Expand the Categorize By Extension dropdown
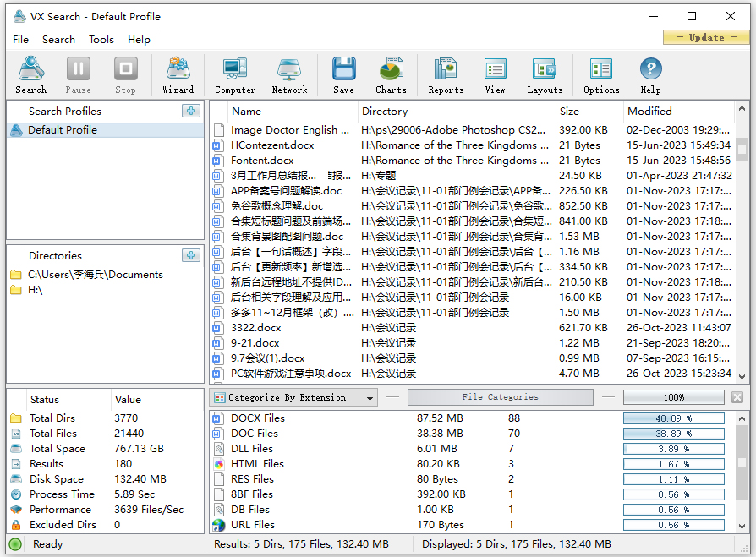This screenshot has width=756, height=557. pos(370,397)
